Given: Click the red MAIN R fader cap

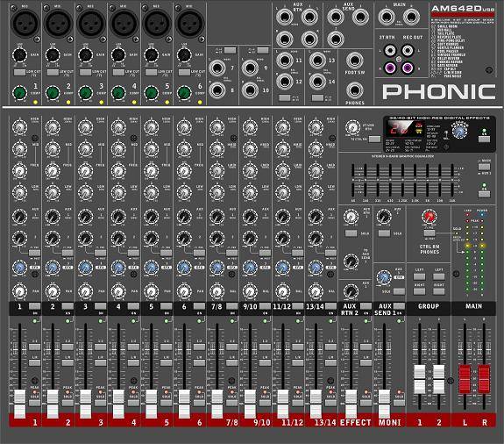Looking at the screenshot, I should (x=484, y=379).
